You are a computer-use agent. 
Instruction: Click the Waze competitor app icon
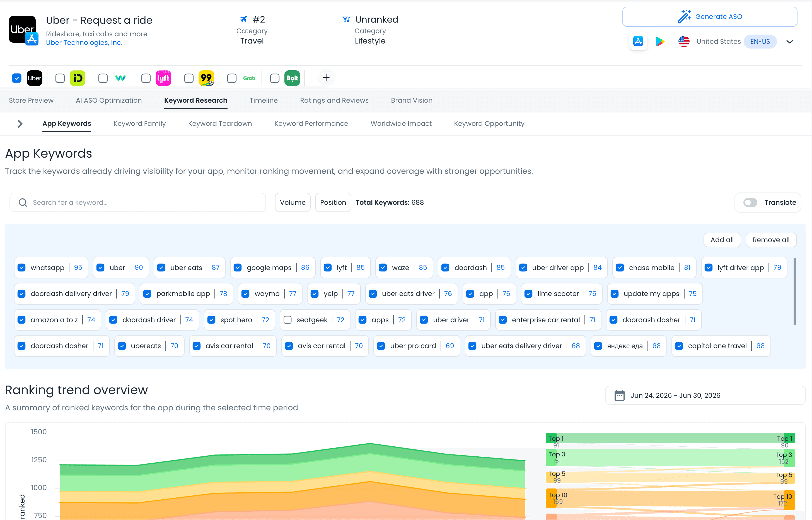120,78
